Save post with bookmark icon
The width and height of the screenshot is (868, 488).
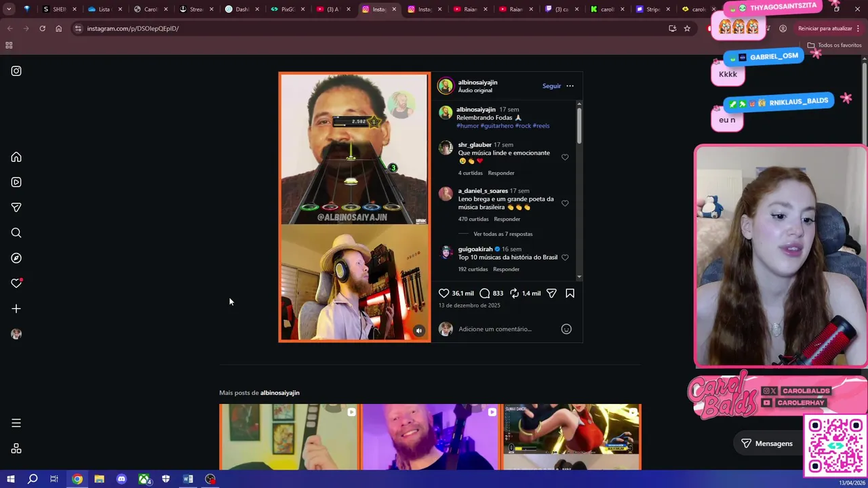[x=570, y=293]
